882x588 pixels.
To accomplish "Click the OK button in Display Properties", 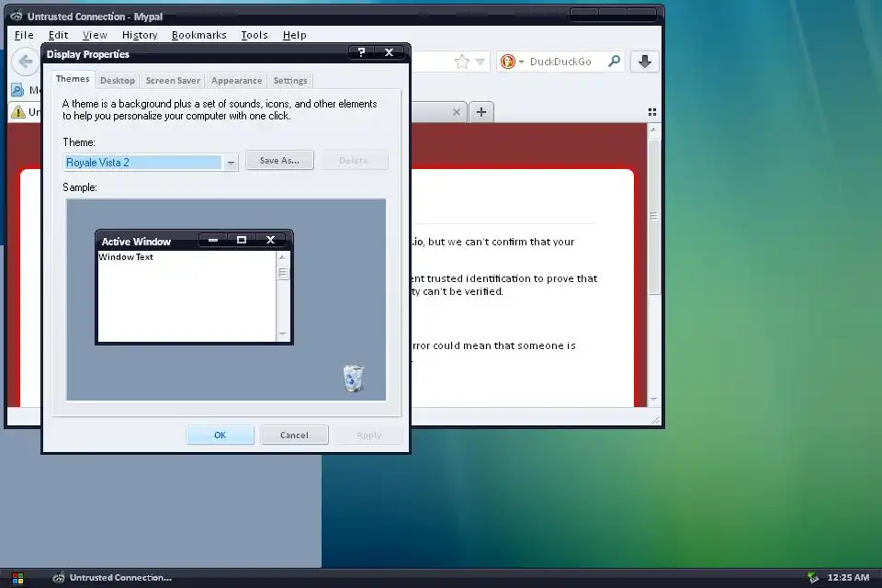I will point(220,435).
